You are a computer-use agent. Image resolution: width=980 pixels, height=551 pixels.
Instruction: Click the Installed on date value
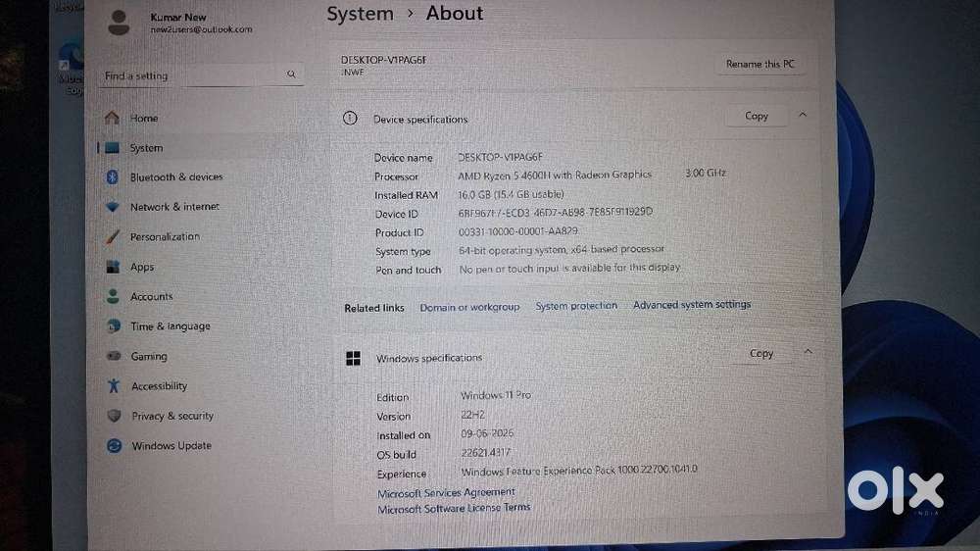(487, 433)
